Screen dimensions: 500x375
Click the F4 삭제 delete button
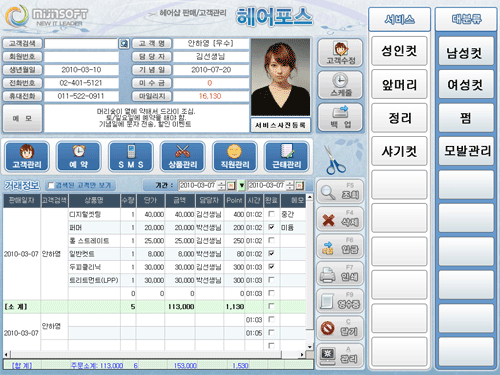tap(340, 219)
